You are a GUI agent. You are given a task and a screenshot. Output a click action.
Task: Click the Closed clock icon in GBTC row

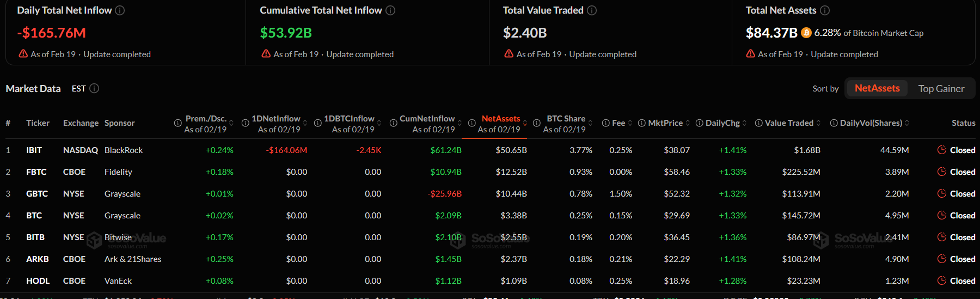tap(942, 193)
